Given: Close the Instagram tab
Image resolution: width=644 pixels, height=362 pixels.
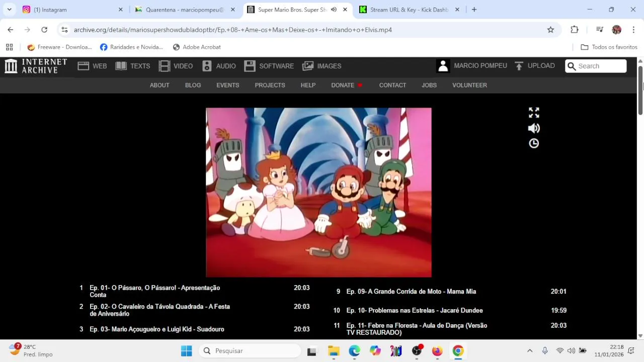Looking at the screenshot, I should pos(120,10).
